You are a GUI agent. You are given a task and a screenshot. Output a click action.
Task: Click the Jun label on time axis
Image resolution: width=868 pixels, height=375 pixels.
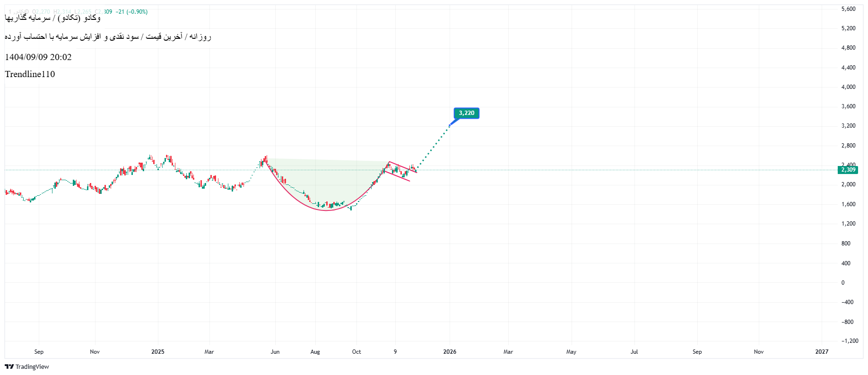coord(275,351)
